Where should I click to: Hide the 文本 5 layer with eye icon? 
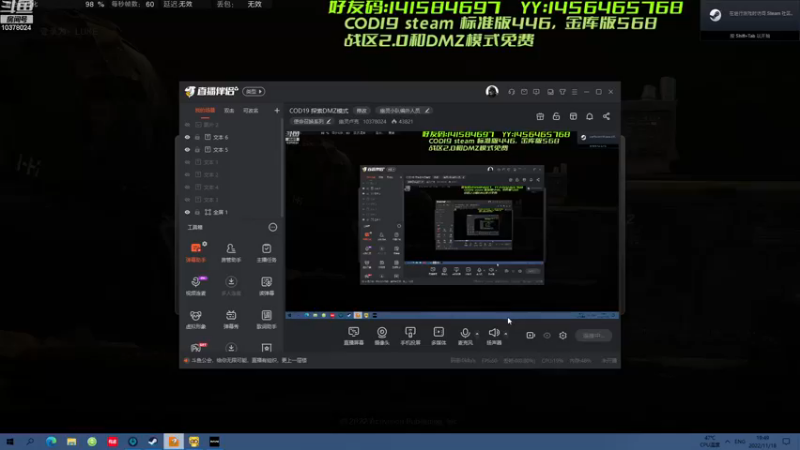187,149
